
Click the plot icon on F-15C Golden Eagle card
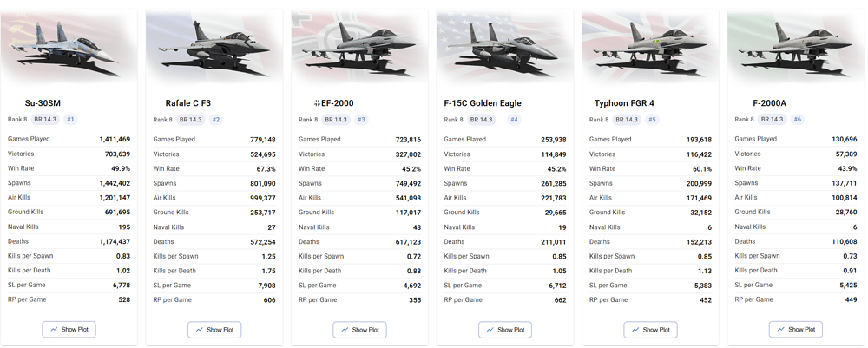tap(490, 330)
